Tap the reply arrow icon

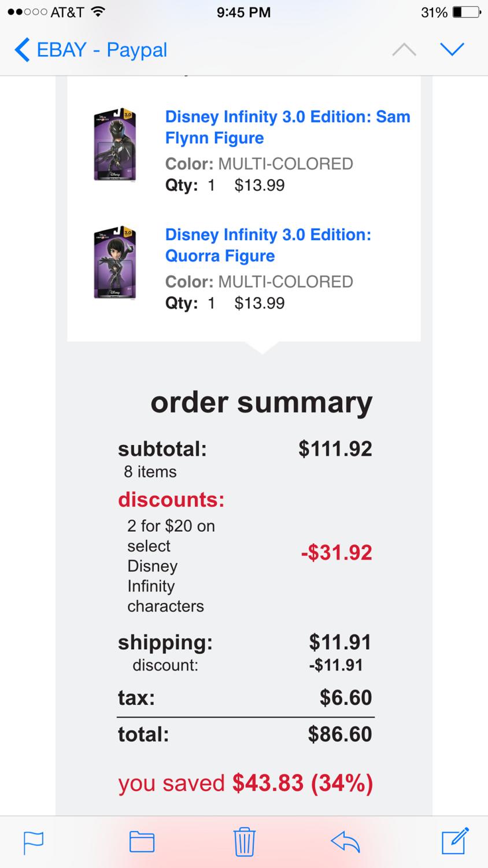pyautogui.click(x=345, y=841)
